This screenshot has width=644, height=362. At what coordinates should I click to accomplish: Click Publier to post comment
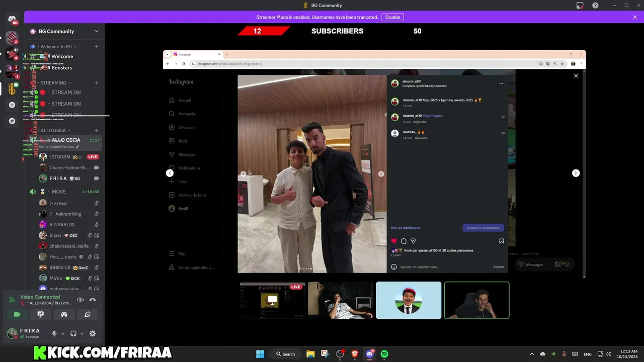pos(499,267)
